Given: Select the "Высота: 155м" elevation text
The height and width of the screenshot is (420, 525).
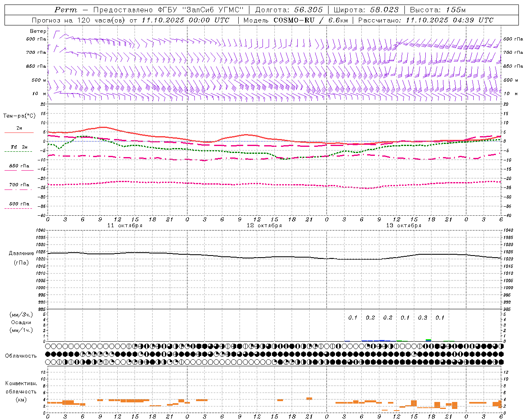Looking at the screenshot, I should [x=438, y=10].
